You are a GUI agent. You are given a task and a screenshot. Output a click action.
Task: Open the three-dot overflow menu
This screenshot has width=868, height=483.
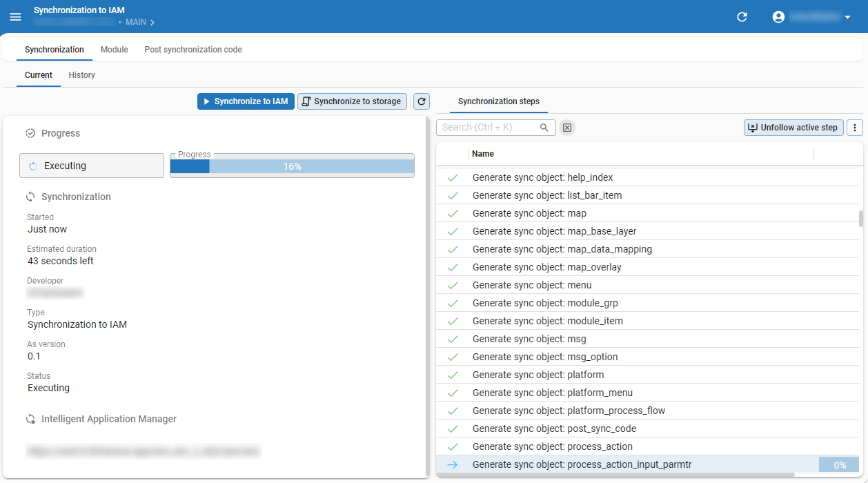[855, 128]
